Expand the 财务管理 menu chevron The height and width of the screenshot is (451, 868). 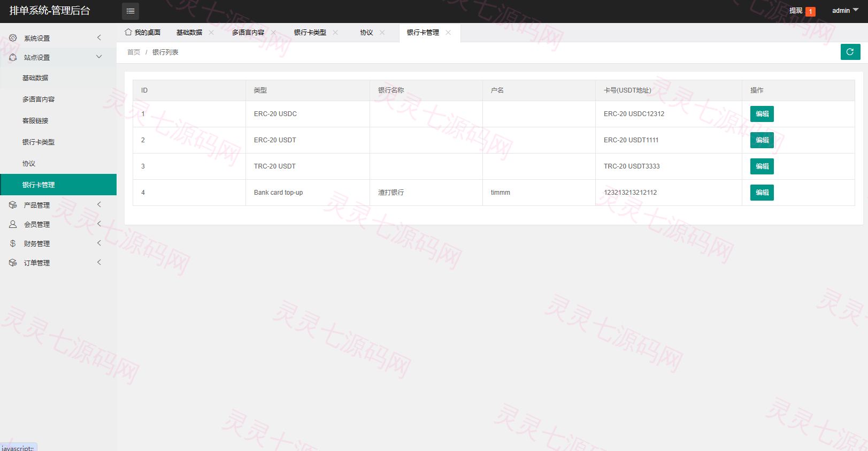(x=99, y=243)
